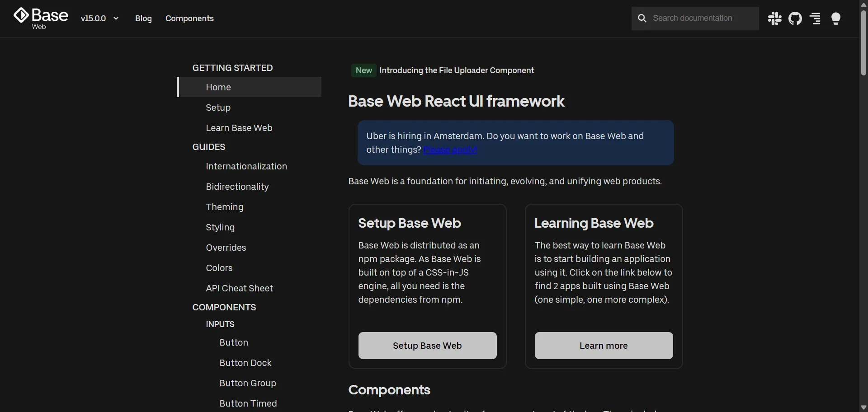Click the Learn more button
The image size is (868, 412).
tap(604, 346)
